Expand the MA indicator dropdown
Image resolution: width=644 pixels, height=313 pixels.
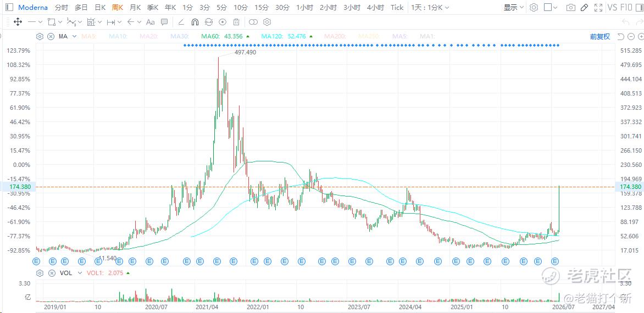(x=74, y=36)
